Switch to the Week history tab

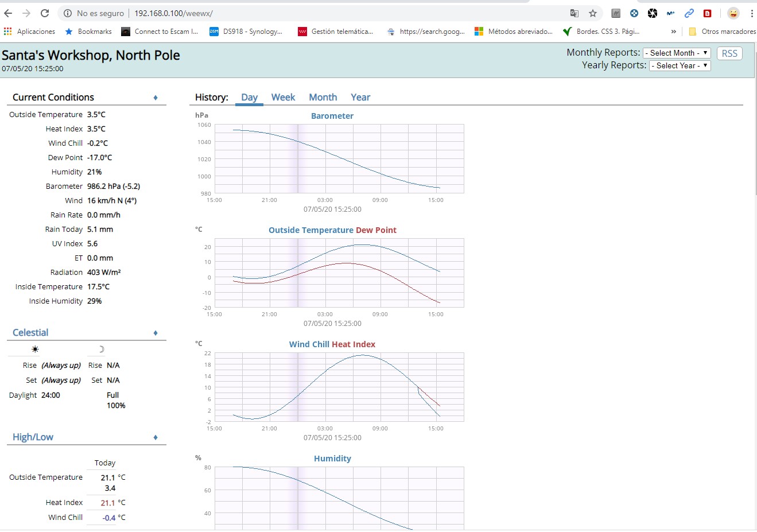tap(283, 98)
